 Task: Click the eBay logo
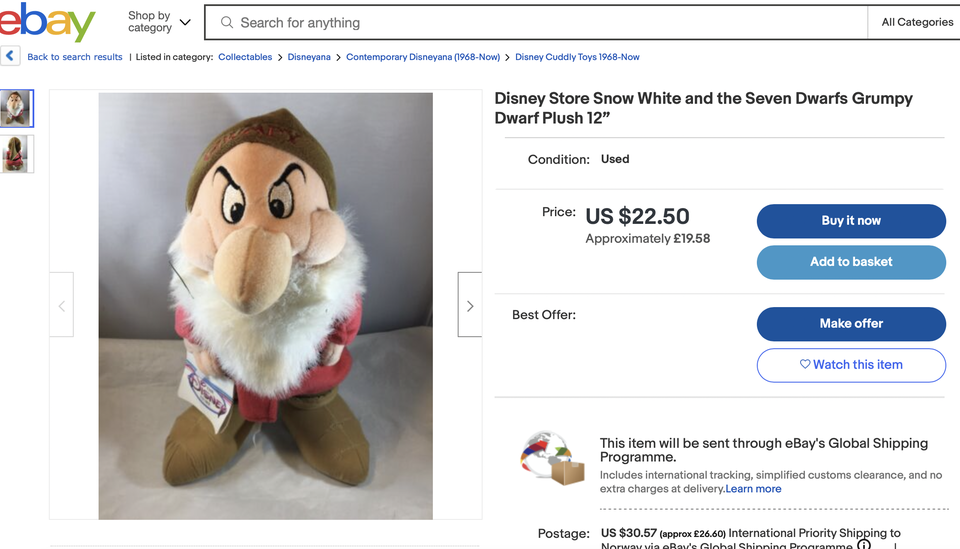click(x=47, y=23)
